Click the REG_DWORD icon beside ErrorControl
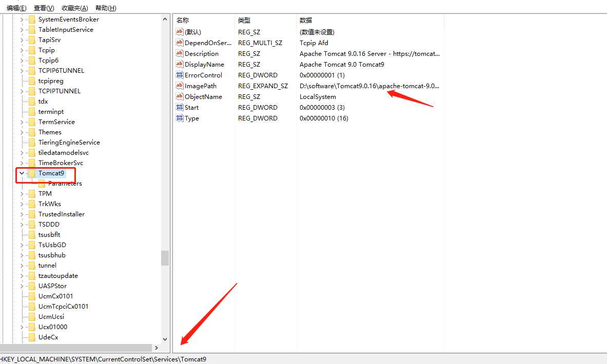607x364 pixels. 180,75
